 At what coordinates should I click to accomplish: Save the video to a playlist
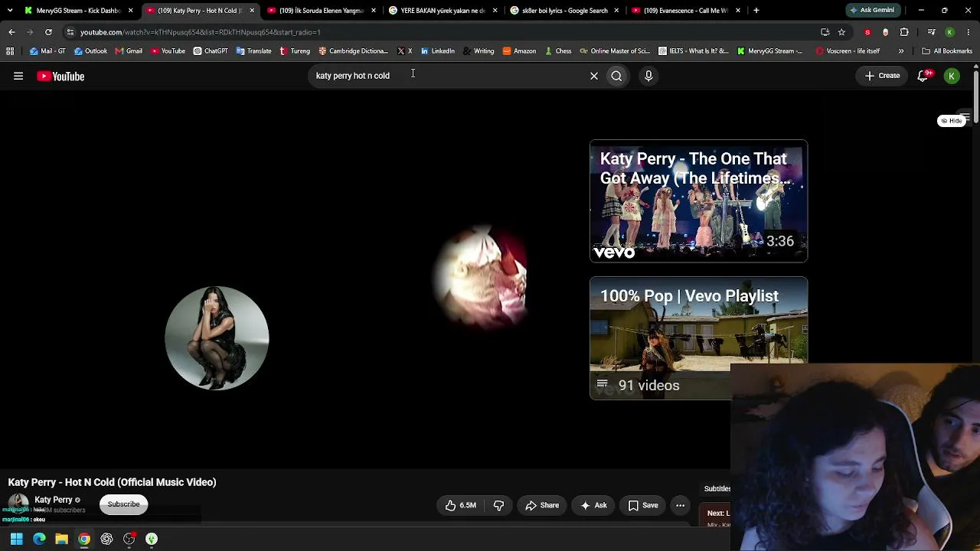pos(642,505)
